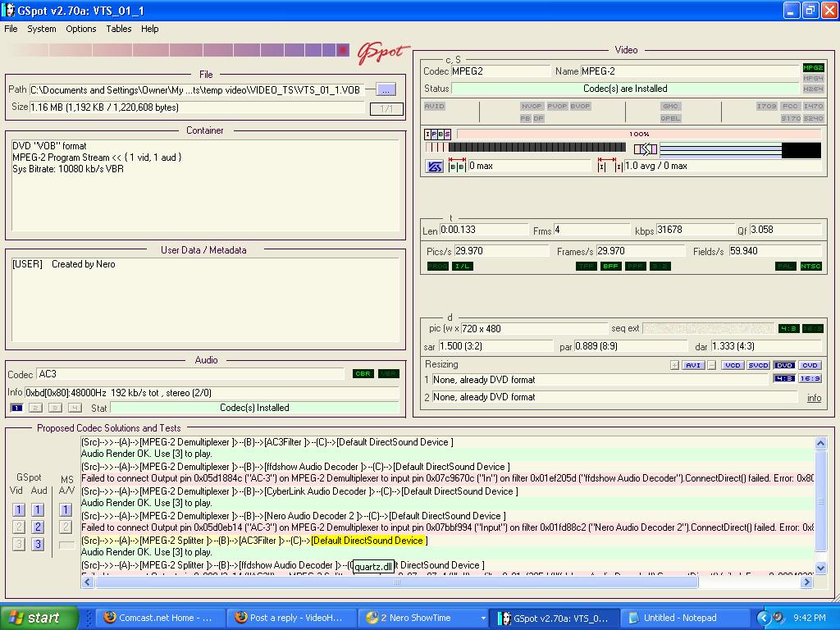Click the 1/1 file counter button
The image size is (840, 630).
pos(386,109)
